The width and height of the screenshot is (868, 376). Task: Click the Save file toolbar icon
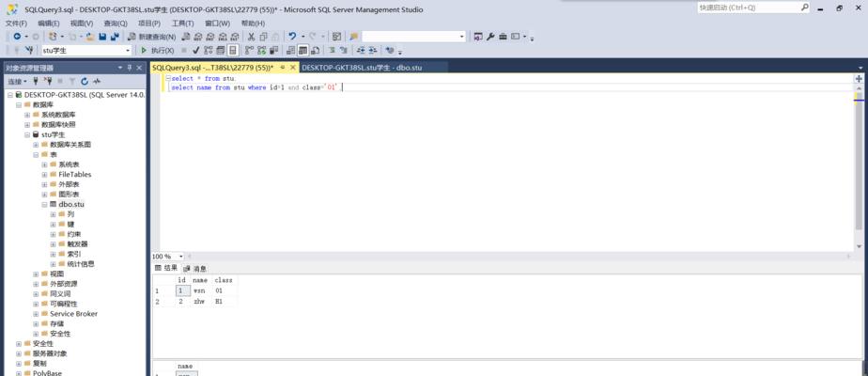point(102,37)
